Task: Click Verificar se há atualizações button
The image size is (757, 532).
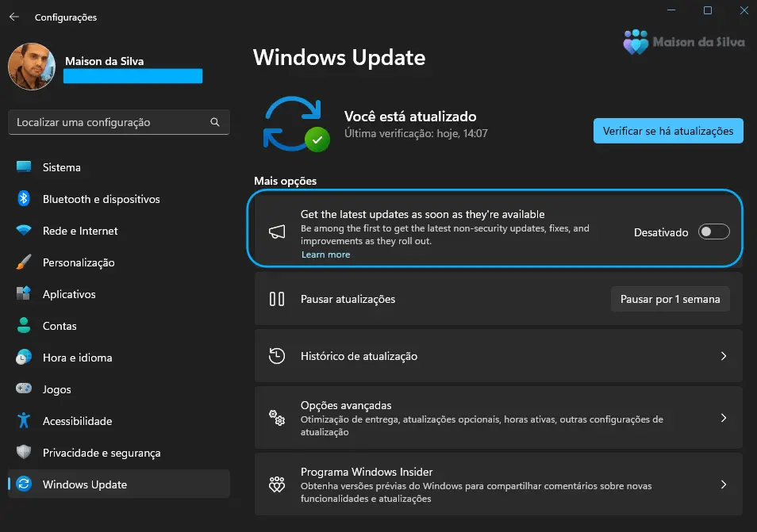Action: [x=667, y=131]
